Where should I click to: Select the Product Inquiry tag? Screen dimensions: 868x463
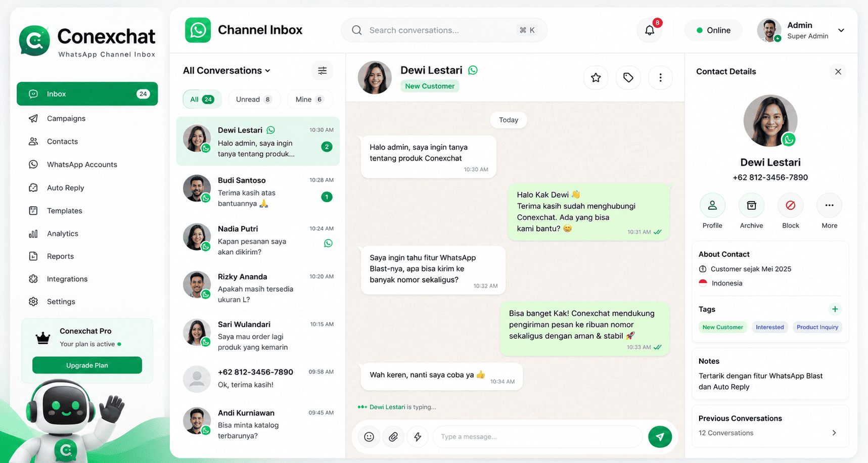click(817, 327)
